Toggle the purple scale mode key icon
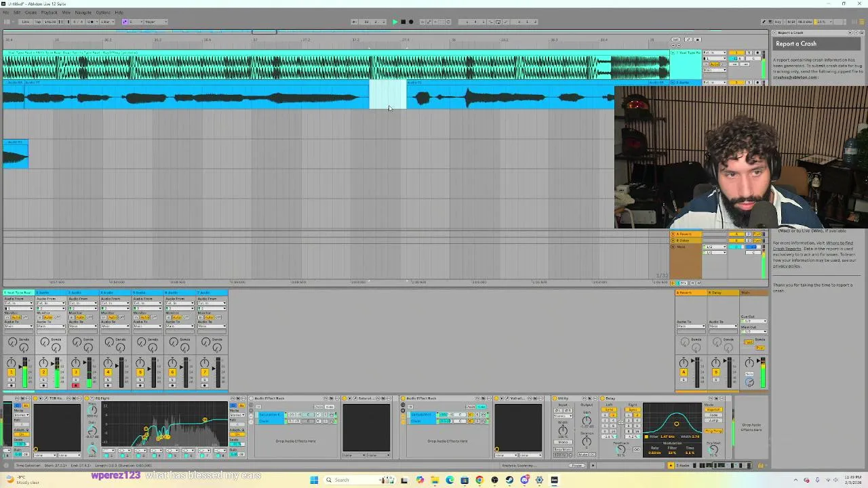Screen dimensions: 868x488 point(124,22)
